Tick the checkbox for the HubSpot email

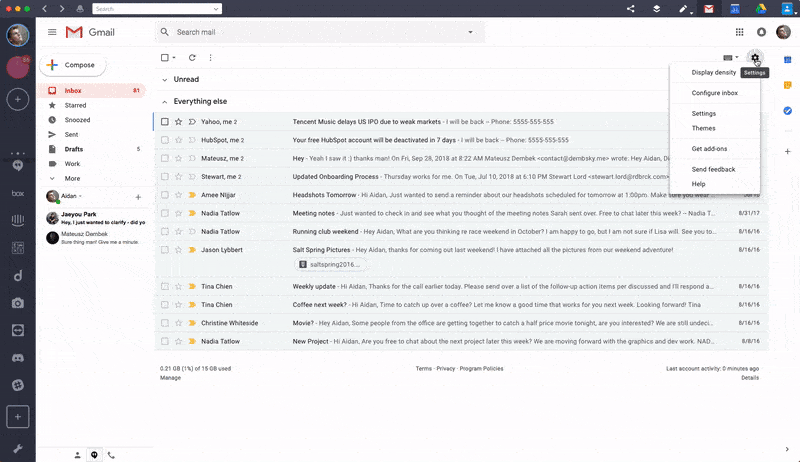[x=165, y=140]
